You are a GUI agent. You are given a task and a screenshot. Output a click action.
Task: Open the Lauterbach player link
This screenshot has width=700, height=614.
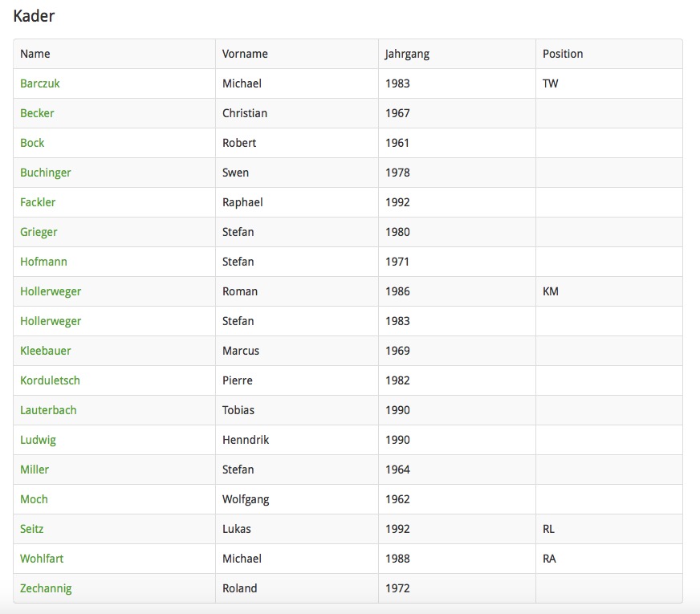tap(48, 410)
